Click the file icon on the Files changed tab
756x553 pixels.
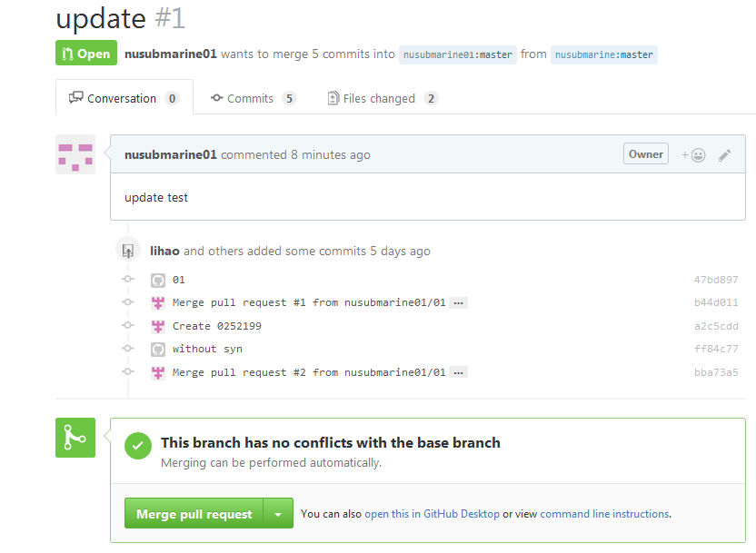click(x=333, y=97)
